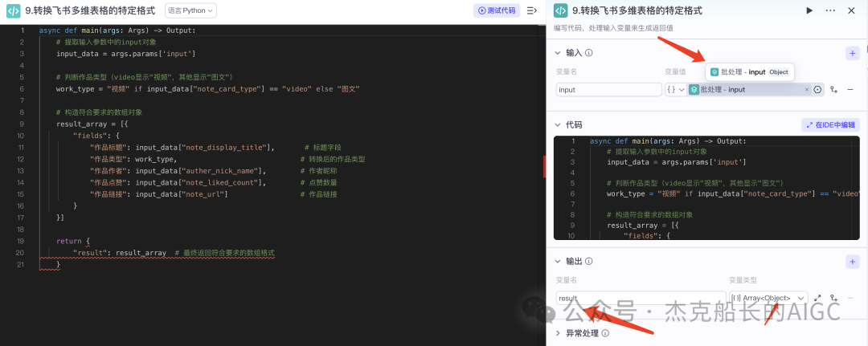
Task: Click the add child icon in input row
Action: [x=834, y=90]
